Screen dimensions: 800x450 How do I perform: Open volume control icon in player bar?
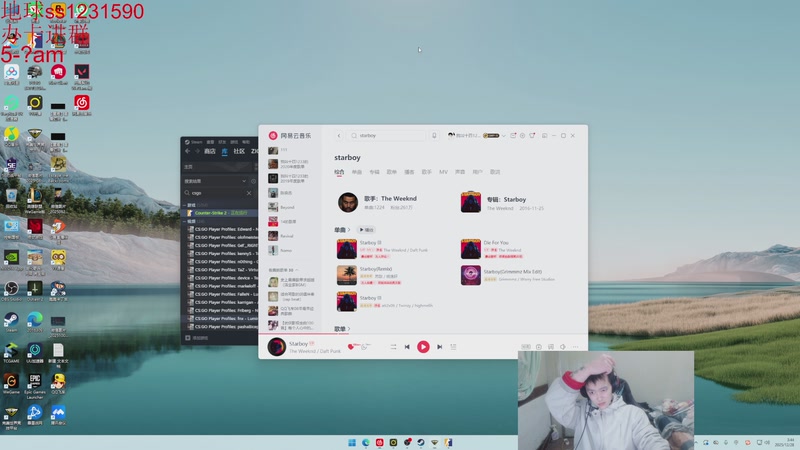pyautogui.click(x=563, y=347)
